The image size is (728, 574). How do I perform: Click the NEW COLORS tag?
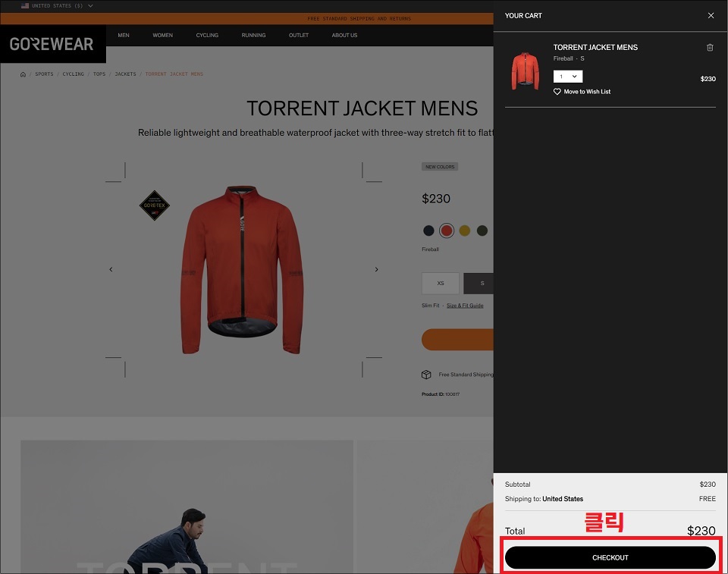(440, 167)
